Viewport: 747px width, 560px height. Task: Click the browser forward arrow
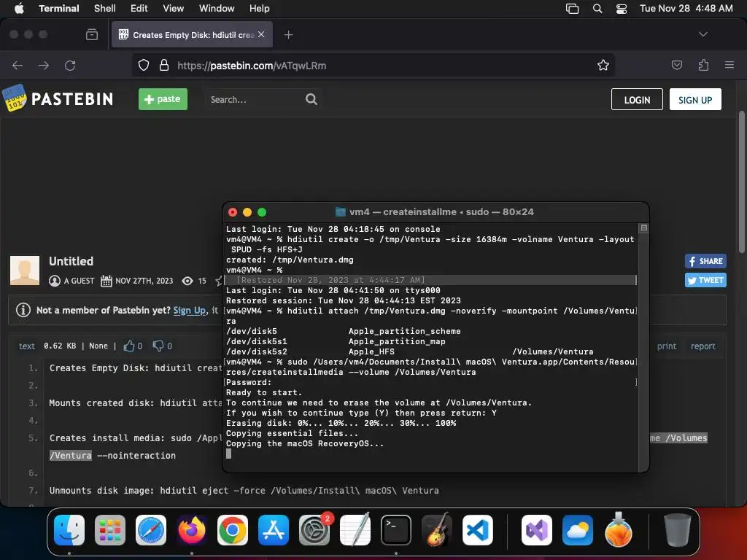[x=43, y=65]
